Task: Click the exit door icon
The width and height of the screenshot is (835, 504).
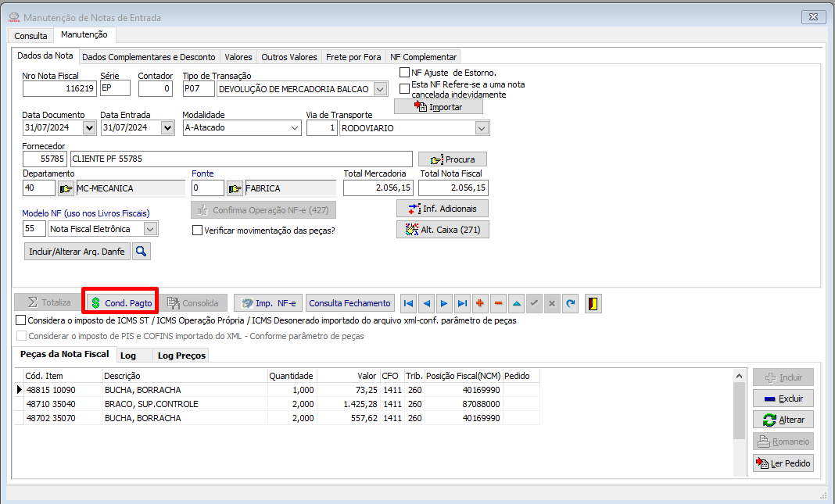Action: click(x=593, y=303)
